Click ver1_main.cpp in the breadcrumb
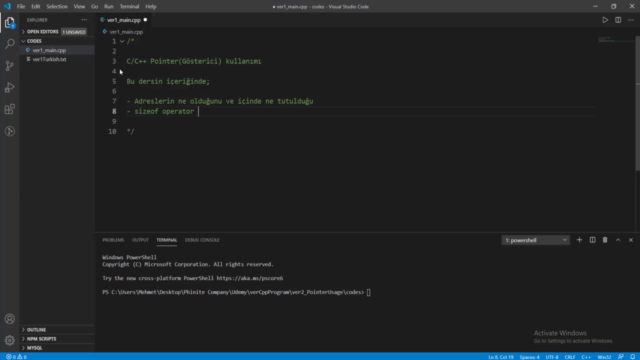The image size is (640, 360). pos(126,32)
